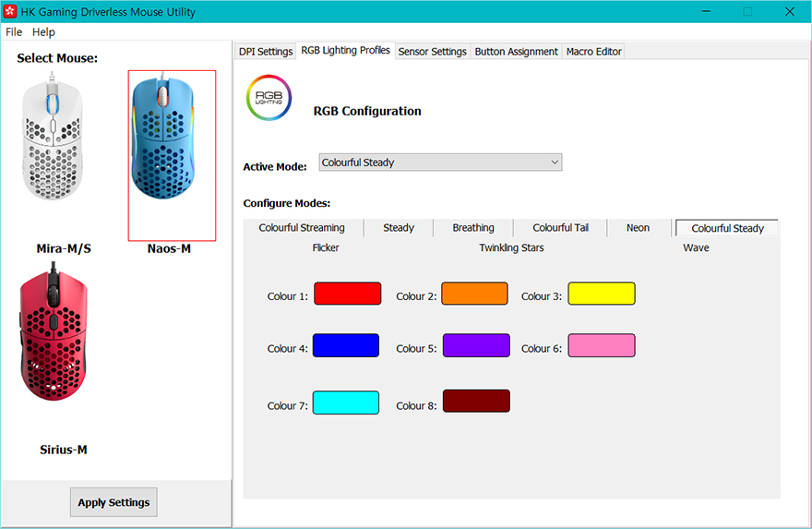Switch to the Breathing mode tab
The height and width of the screenshot is (529, 812).
[x=473, y=228]
